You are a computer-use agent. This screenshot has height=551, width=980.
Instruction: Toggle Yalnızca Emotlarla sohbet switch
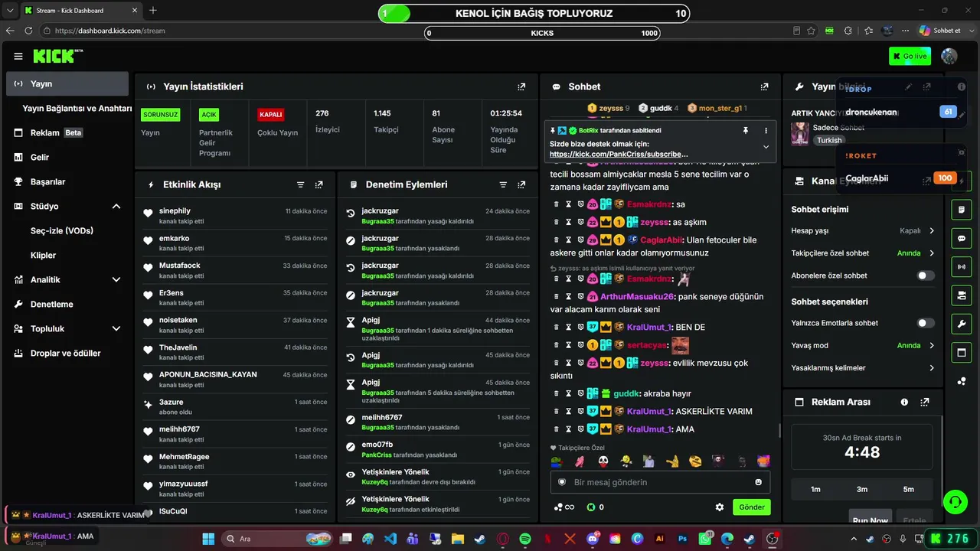926,323
